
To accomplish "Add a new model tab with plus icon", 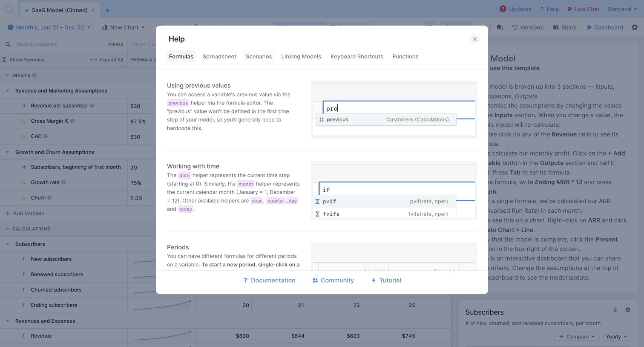I will click(108, 10).
